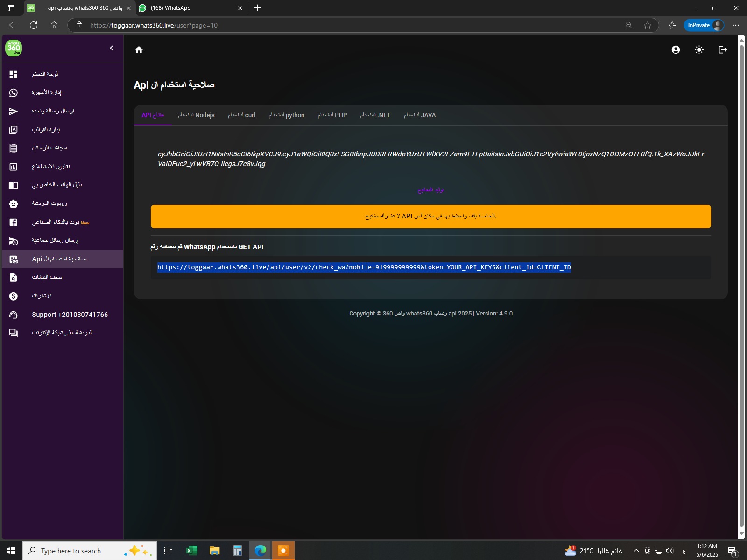Open the user account profile icon
Viewport: 747px width, 560px height.
tap(676, 50)
